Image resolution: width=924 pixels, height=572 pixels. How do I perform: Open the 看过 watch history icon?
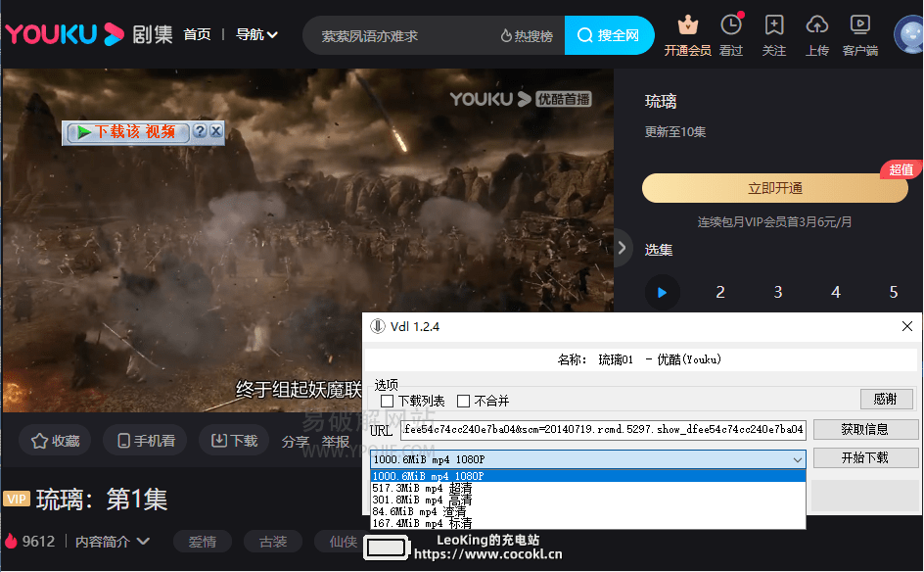click(x=731, y=25)
